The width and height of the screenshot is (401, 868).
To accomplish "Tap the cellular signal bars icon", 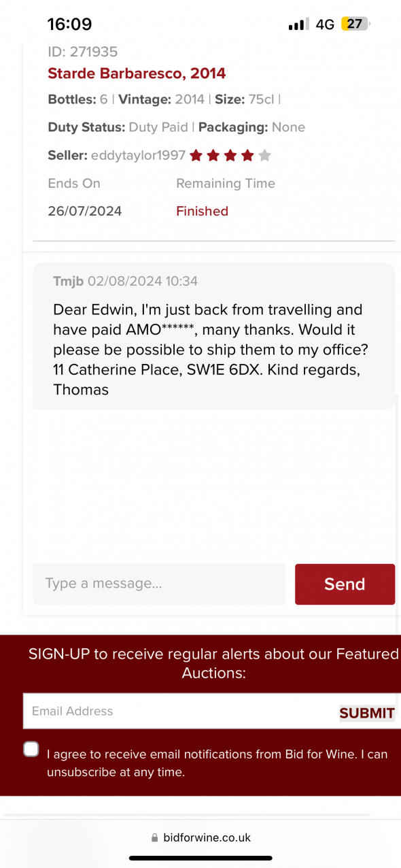I will [298, 24].
